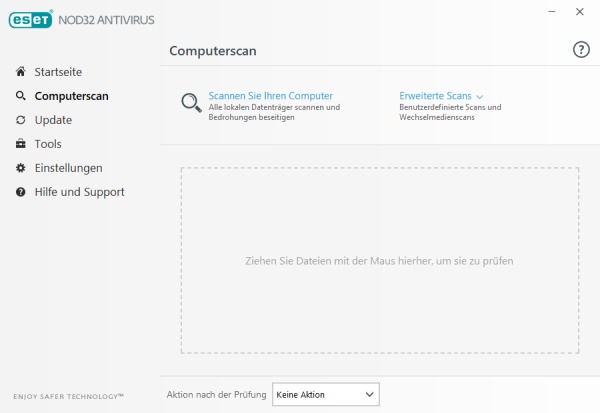Viewport: 600px width, 413px height.
Task: Expand the Erweiterte Scans chevron
Action: coord(479,97)
